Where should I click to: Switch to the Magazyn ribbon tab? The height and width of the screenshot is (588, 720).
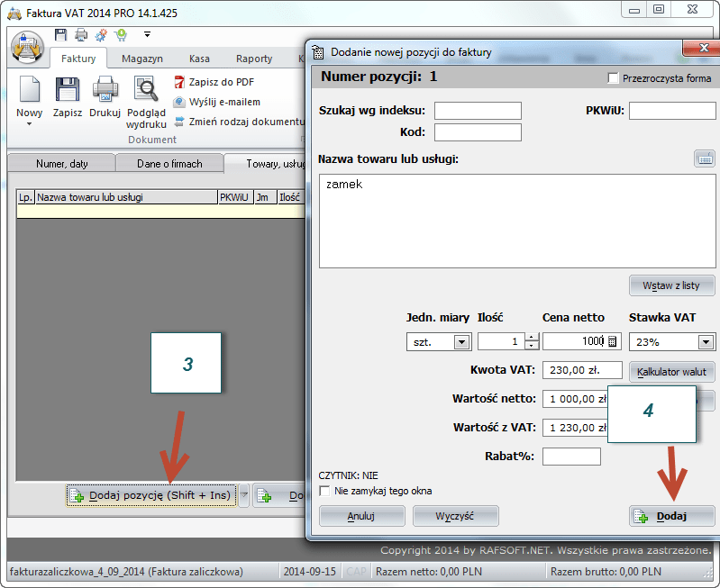[142, 59]
